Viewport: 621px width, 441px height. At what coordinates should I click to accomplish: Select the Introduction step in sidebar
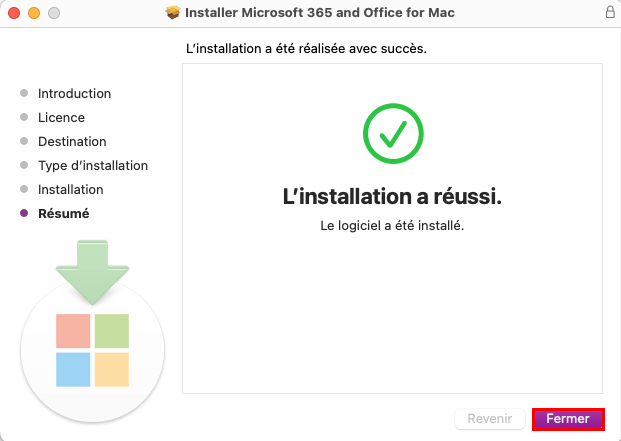coord(74,94)
